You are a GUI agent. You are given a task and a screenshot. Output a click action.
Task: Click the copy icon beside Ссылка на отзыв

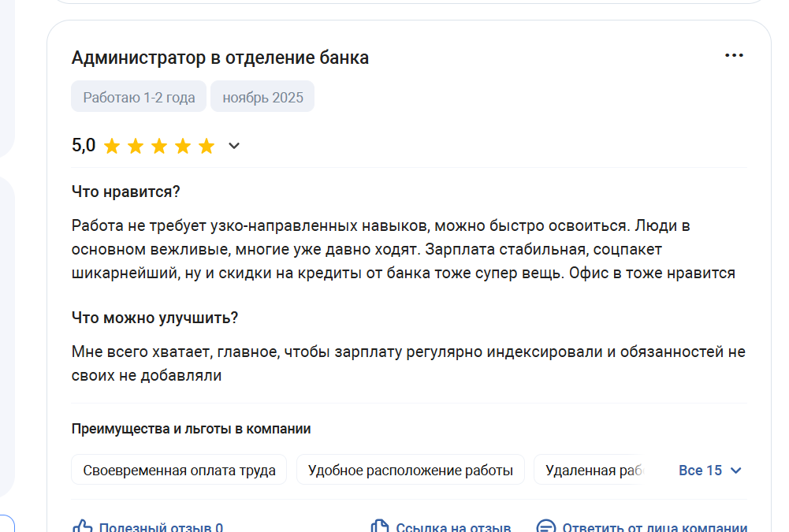click(x=380, y=526)
